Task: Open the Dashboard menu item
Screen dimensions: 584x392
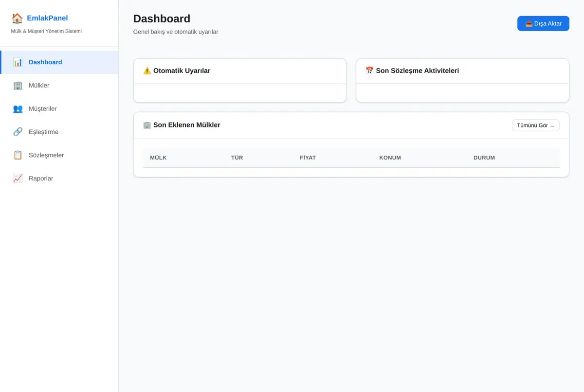Action: (59, 62)
